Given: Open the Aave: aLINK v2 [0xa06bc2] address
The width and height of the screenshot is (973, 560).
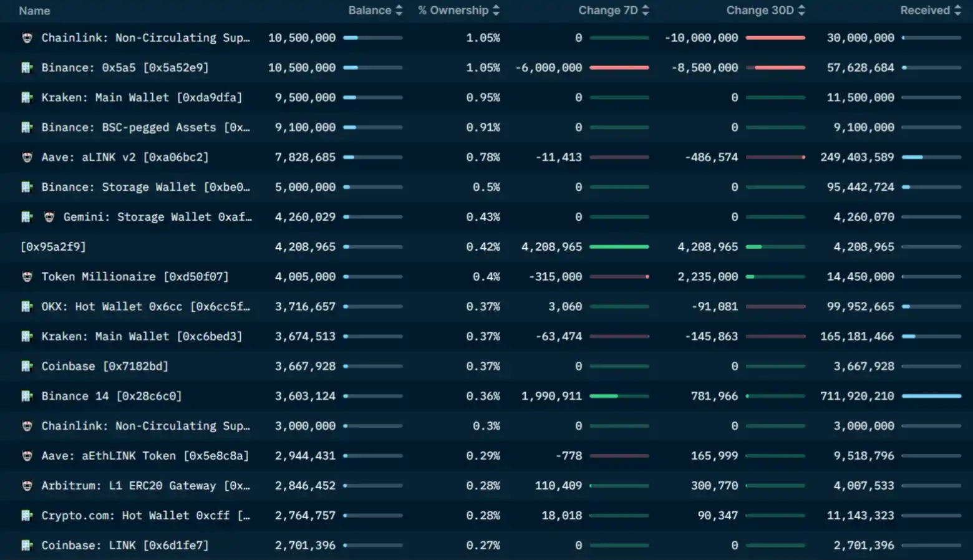Looking at the screenshot, I should [125, 157].
